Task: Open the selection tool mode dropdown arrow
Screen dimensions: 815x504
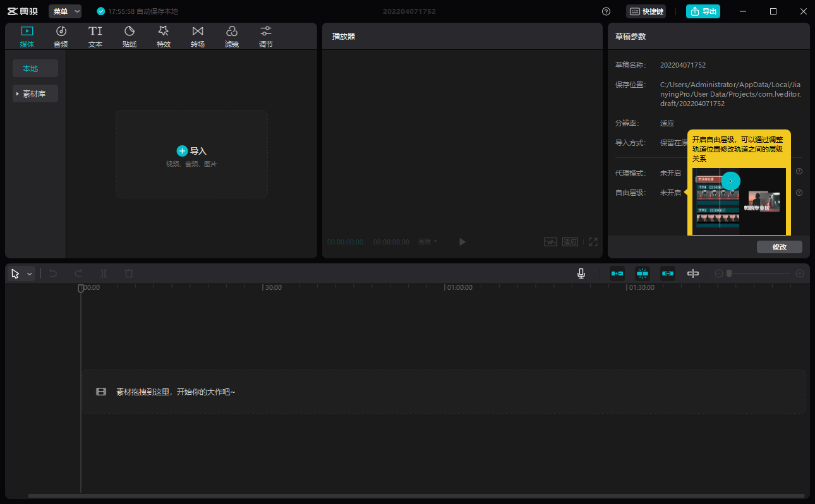Action: point(29,274)
